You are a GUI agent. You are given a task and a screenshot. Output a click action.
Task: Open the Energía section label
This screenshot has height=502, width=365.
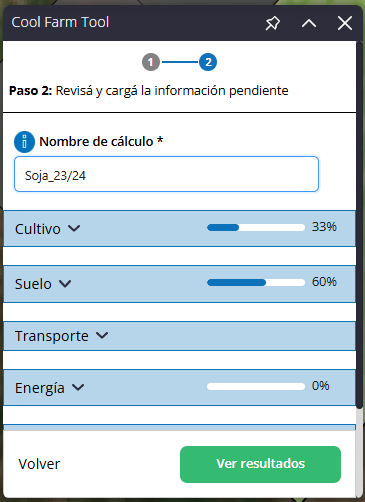click(40, 388)
